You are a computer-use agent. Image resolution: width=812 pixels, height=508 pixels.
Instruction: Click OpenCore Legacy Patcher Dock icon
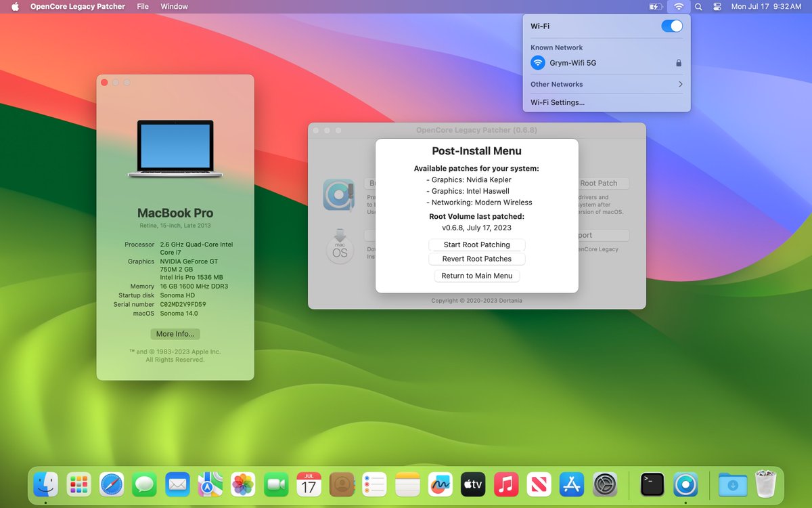[x=685, y=484]
